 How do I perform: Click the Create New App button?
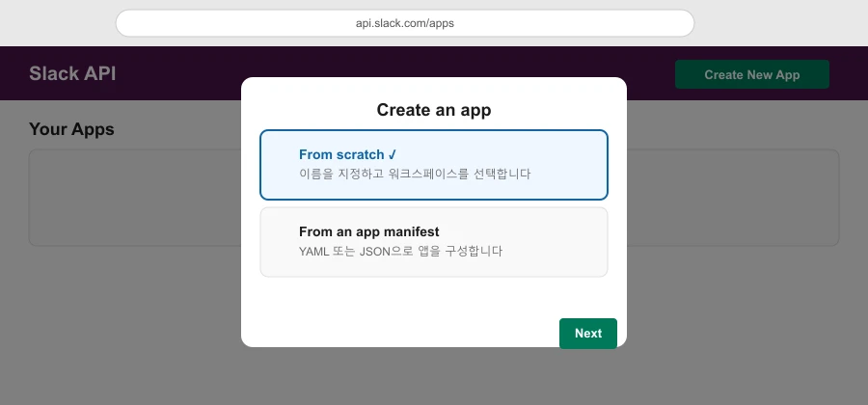click(751, 74)
